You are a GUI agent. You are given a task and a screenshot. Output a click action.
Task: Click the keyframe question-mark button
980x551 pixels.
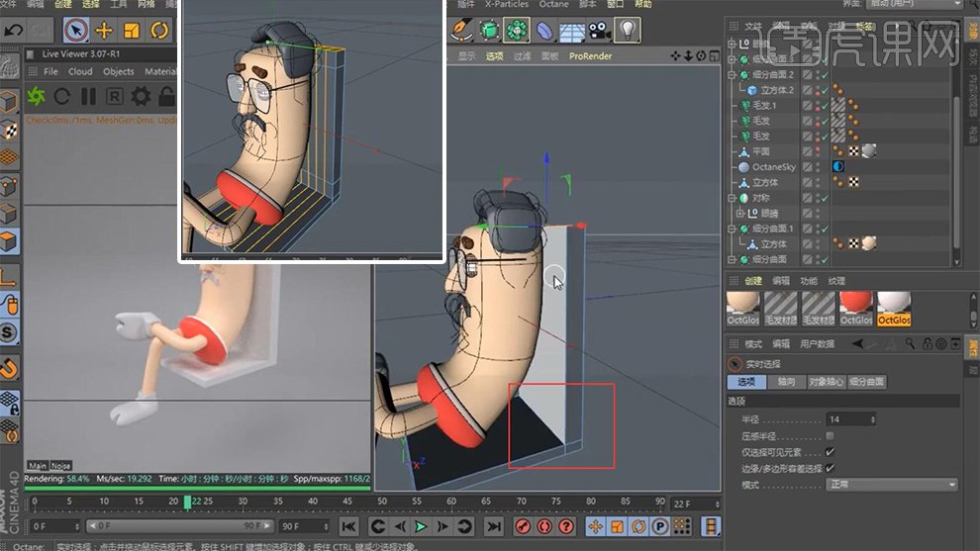click(x=565, y=526)
